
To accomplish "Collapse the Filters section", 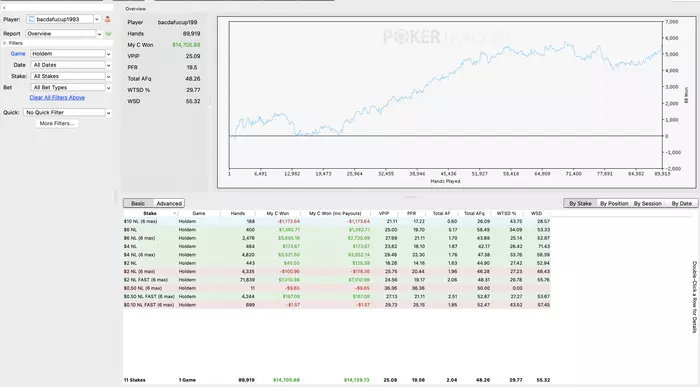I will pos(5,43).
